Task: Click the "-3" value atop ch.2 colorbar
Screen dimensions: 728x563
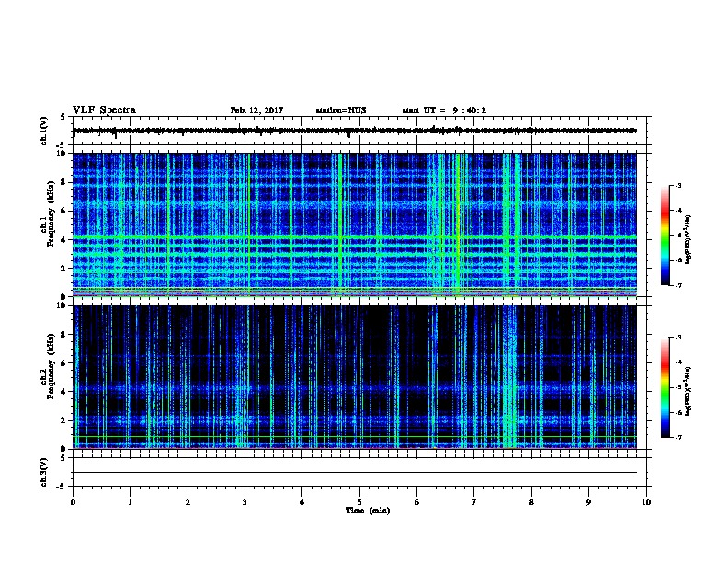Action: point(678,338)
